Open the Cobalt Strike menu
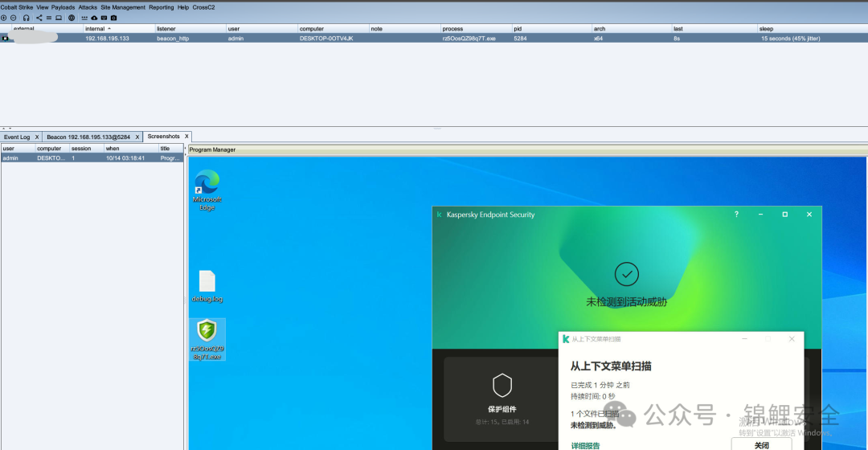 coord(17,7)
